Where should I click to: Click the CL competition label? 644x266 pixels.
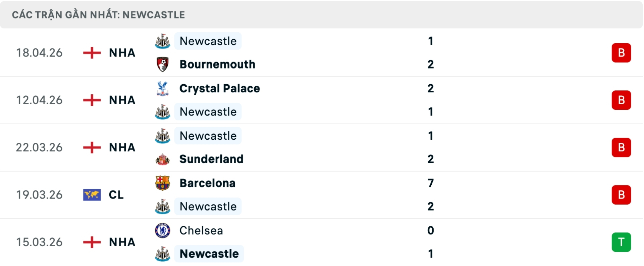[x=116, y=195]
